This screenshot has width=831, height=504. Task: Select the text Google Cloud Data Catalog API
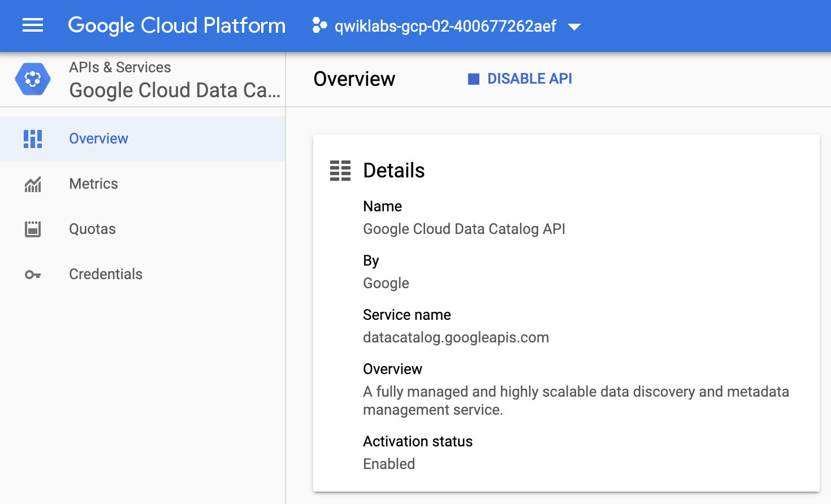click(x=464, y=229)
